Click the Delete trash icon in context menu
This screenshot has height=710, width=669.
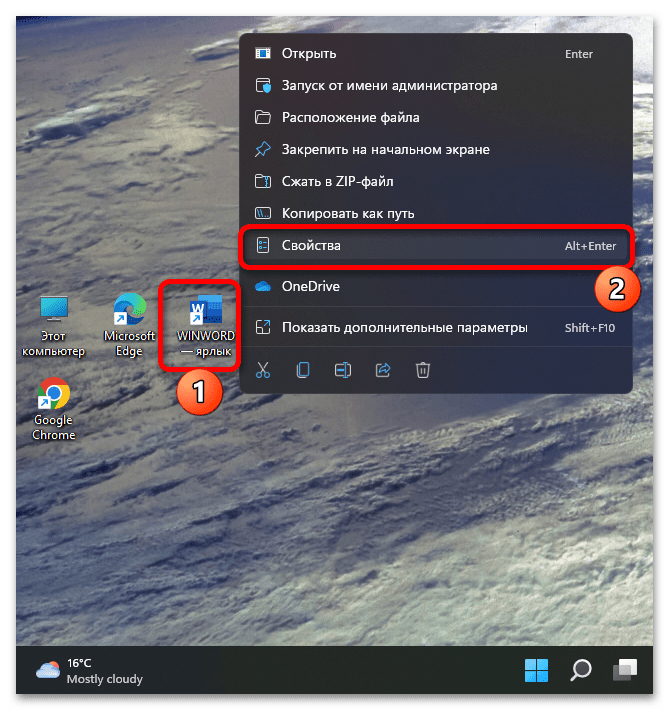tap(423, 370)
